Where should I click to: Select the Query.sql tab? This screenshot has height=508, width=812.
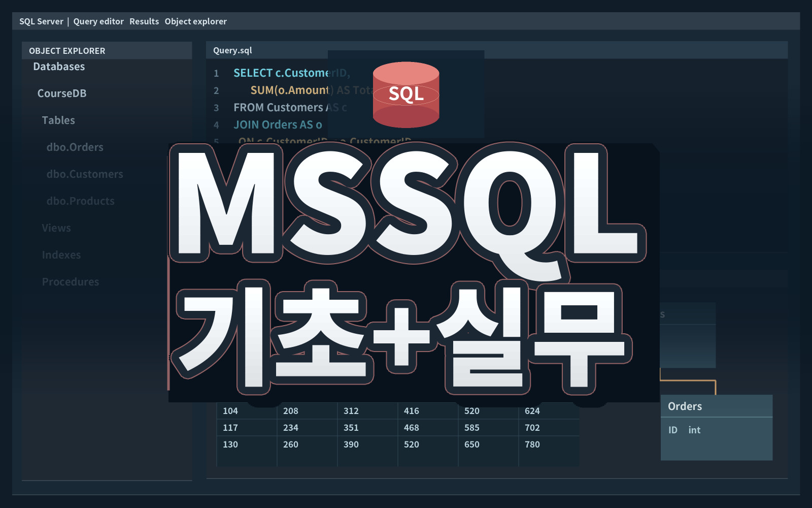click(232, 50)
